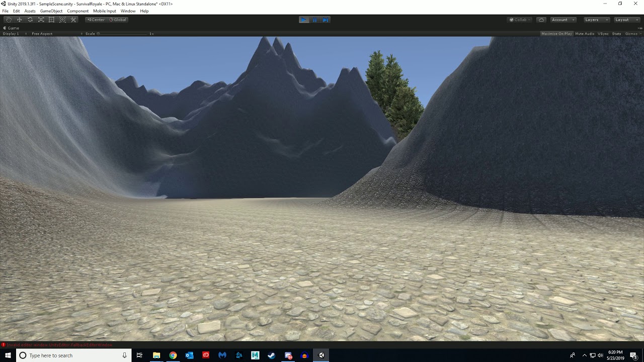Select the combined Transform tool
644x362 pixels.
(63, 20)
